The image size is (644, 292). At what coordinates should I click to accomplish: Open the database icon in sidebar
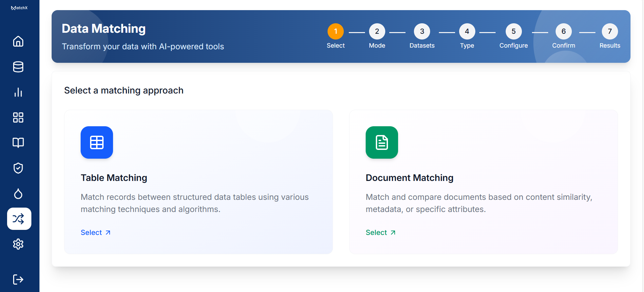[18, 67]
